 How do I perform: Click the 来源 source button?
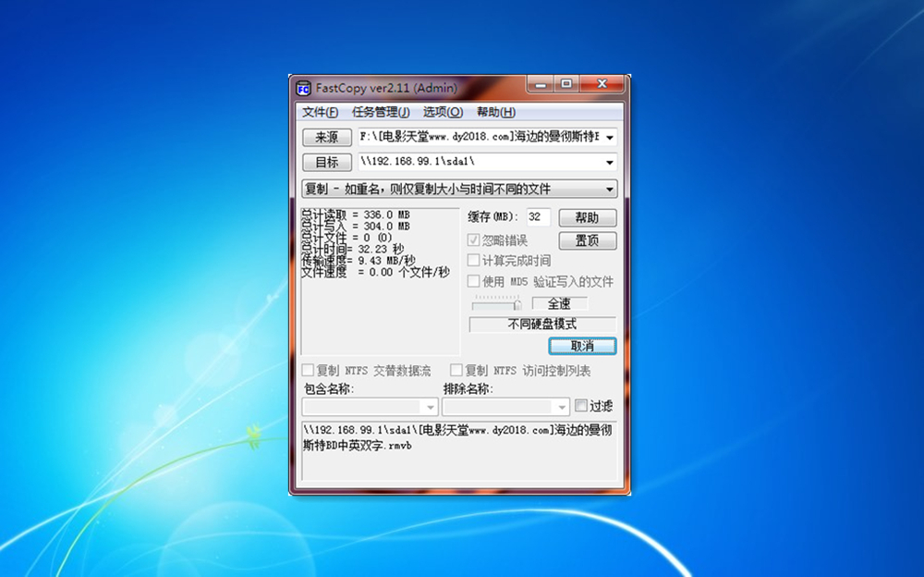point(327,137)
